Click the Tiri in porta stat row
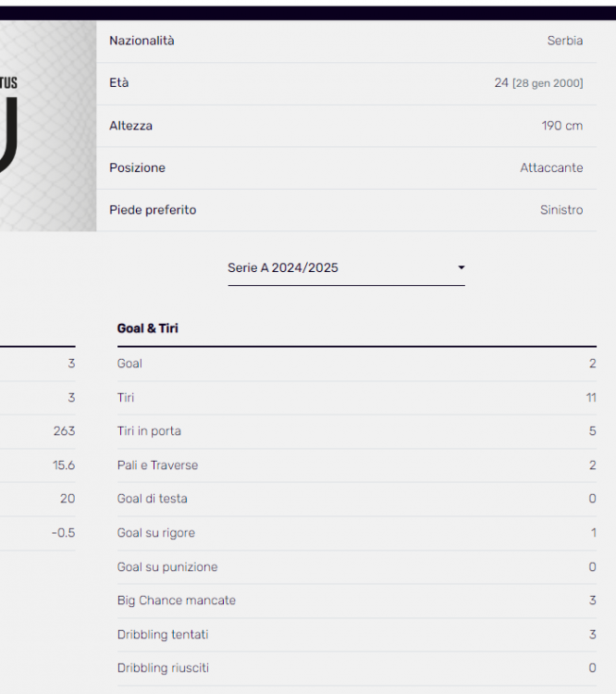616x694 pixels. [x=356, y=431]
